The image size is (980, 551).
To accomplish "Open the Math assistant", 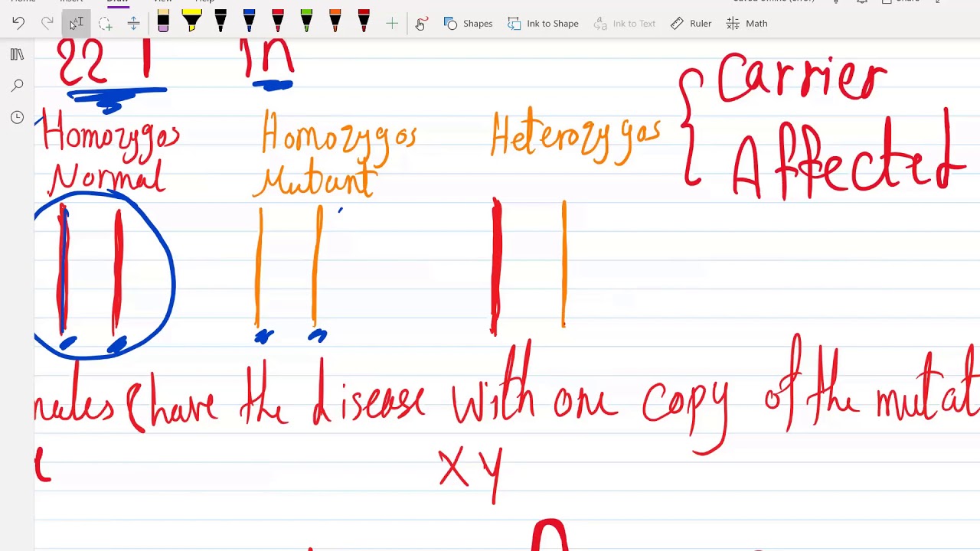I will (x=746, y=24).
